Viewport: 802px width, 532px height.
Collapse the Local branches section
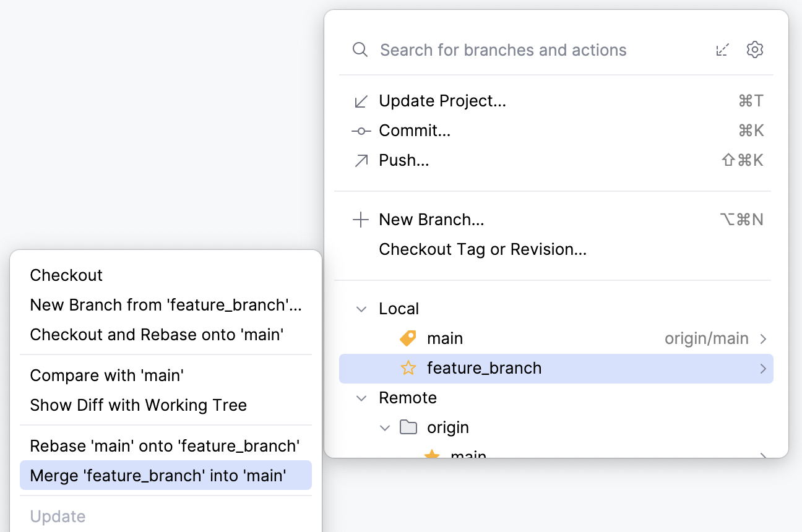pyautogui.click(x=361, y=308)
